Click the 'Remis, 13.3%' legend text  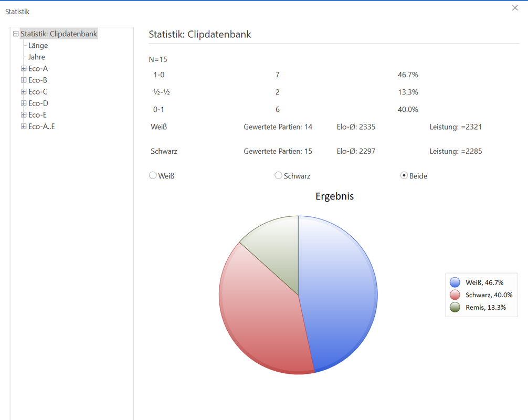tap(485, 307)
